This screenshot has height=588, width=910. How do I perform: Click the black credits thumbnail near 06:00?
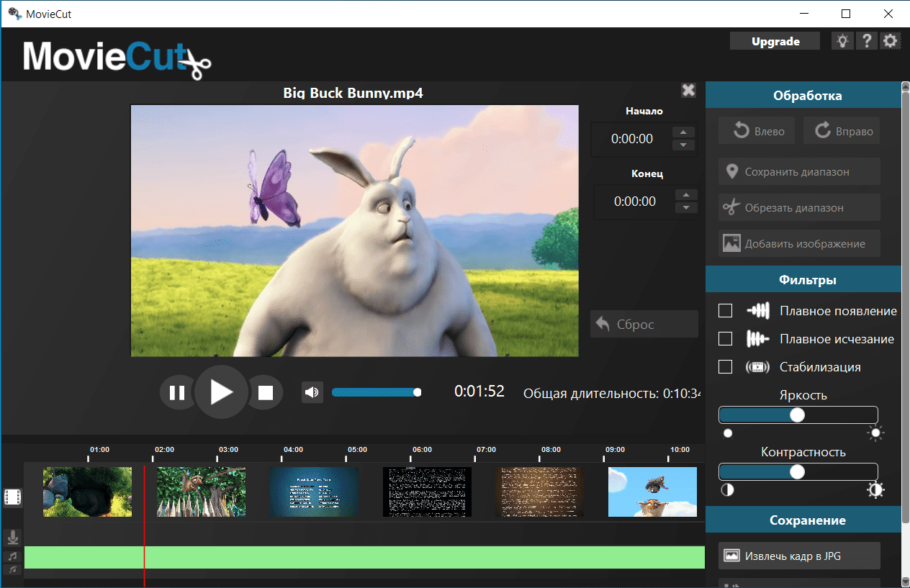(x=427, y=492)
